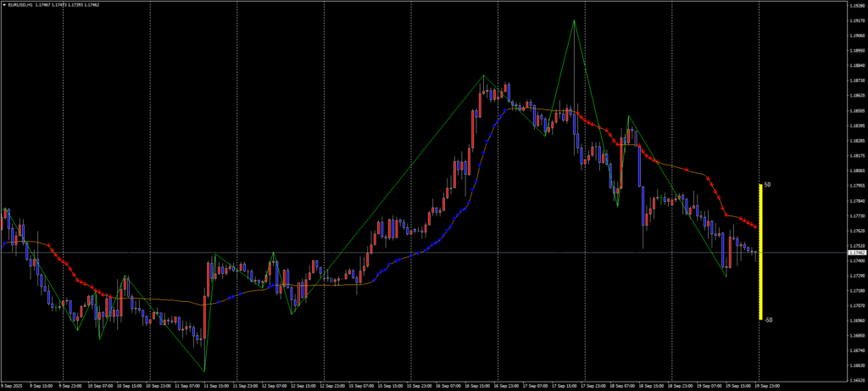Click the 9 Sep 2025 time axis label
Screen dimensions: 868x391
(x=12, y=386)
